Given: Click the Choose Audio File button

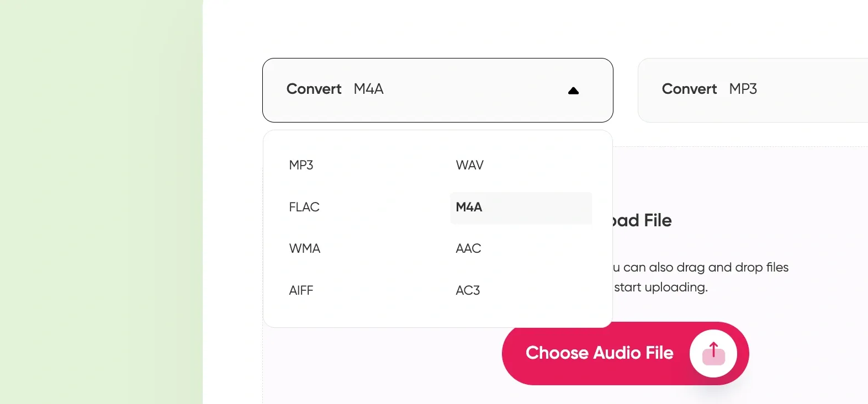Looking at the screenshot, I should pyautogui.click(x=600, y=353).
